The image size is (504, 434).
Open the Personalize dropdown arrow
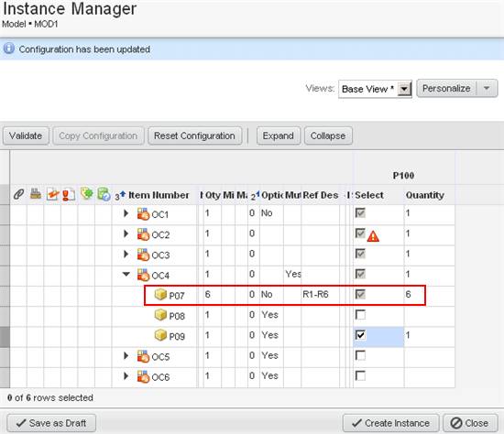[487, 88]
